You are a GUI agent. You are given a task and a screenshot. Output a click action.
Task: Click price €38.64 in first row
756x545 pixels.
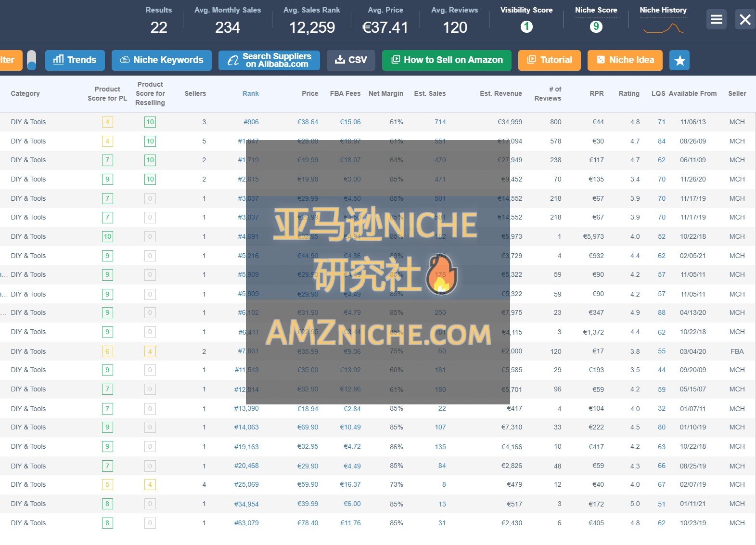click(x=308, y=122)
